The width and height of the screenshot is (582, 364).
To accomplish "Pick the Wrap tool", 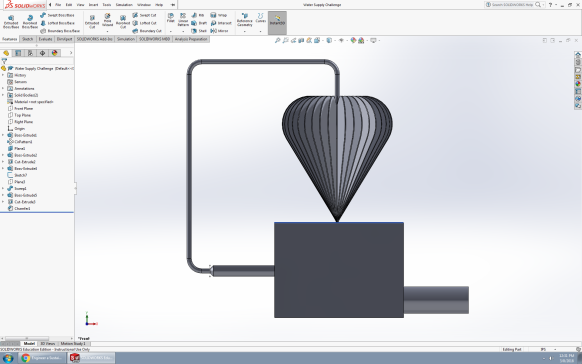I will pyautogui.click(x=219, y=15).
